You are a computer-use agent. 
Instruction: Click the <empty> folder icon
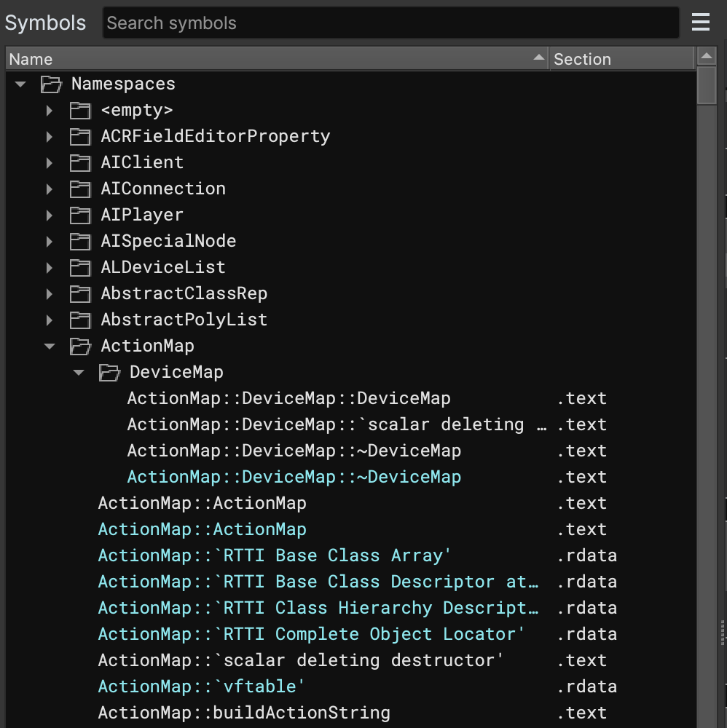coord(80,111)
